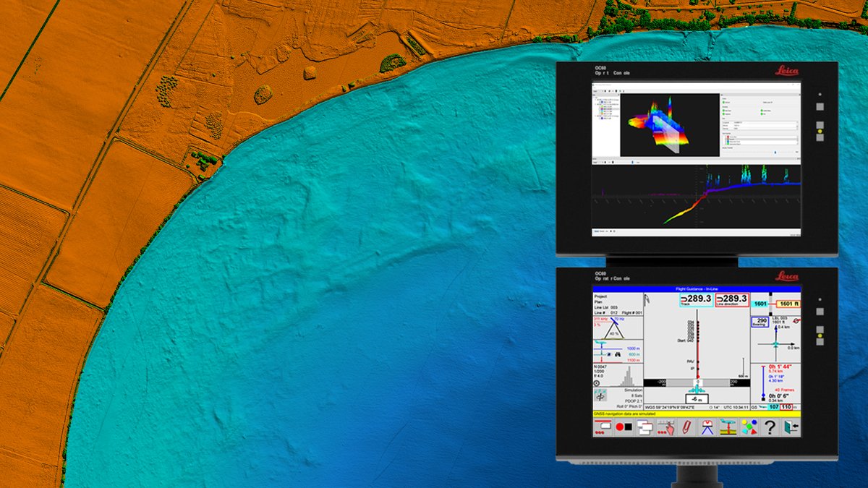Click the record and stop icon
The width and height of the screenshot is (868, 488).
624,427
